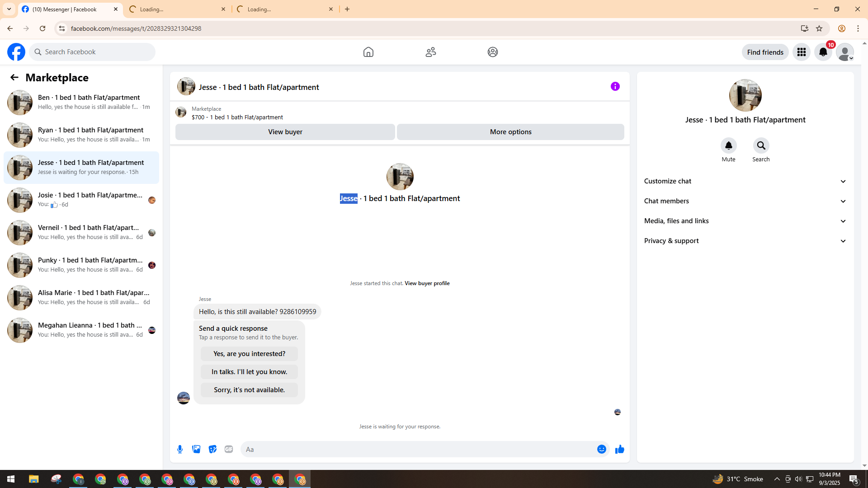This screenshot has width=868, height=488.
Task: Open Verneil's conversation in the list
Action: [81, 233]
